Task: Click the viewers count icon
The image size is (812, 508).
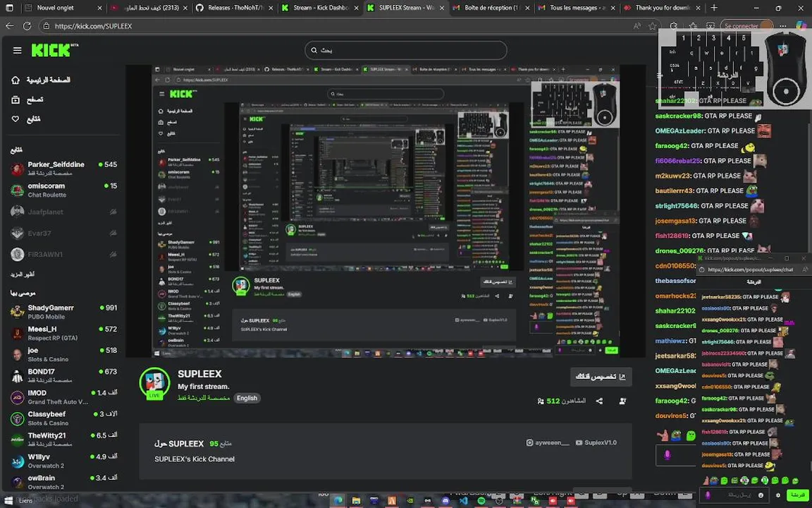Action: pos(541,401)
